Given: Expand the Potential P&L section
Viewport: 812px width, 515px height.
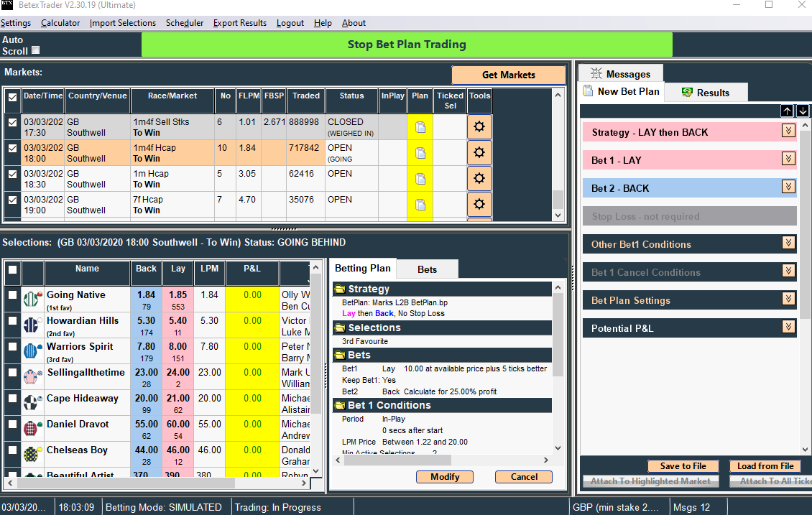Looking at the screenshot, I should pyautogui.click(x=788, y=327).
